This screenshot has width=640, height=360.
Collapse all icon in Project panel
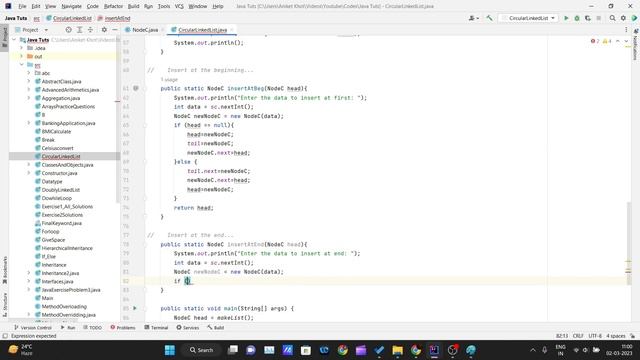pyautogui.click(x=91, y=30)
